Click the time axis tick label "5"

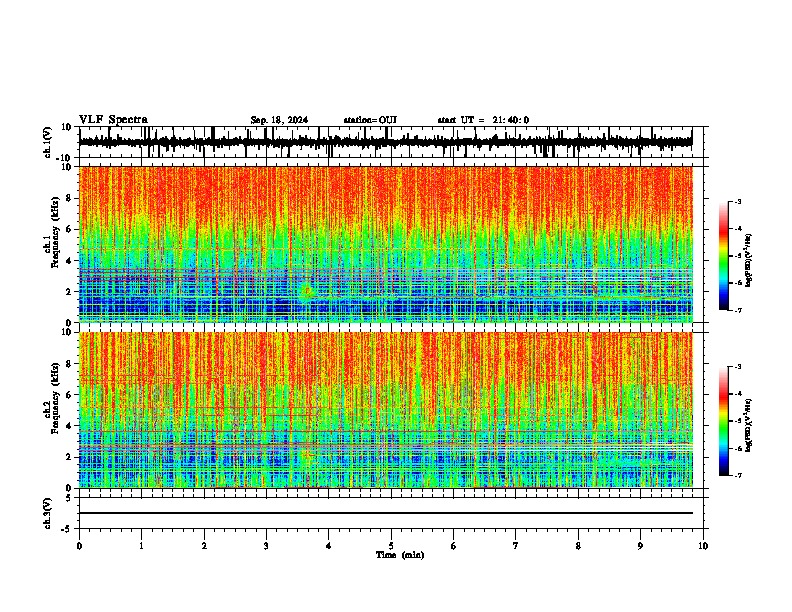pyautogui.click(x=391, y=546)
